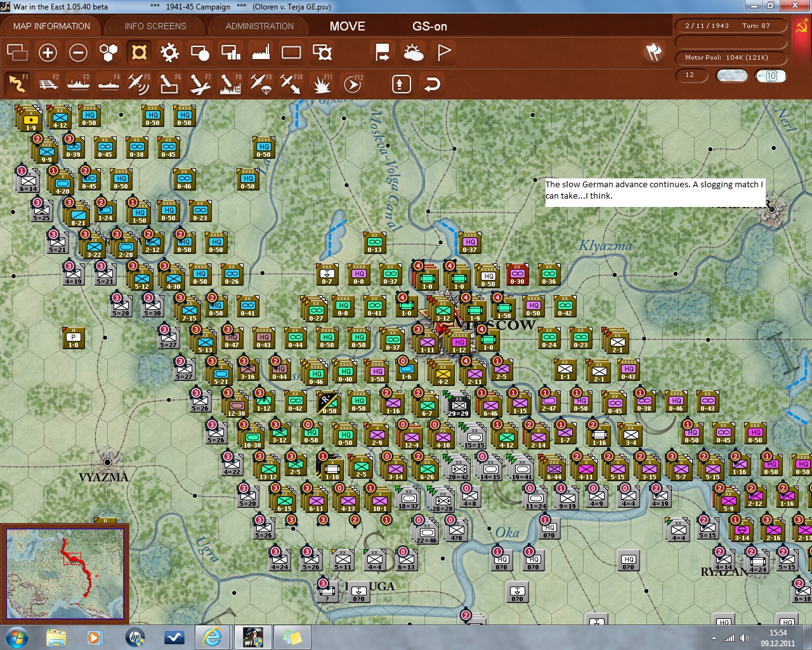Select Naval transport mode (F3) ship icon
Viewport: 812px width, 650px height.
pyautogui.click(x=78, y=84)
